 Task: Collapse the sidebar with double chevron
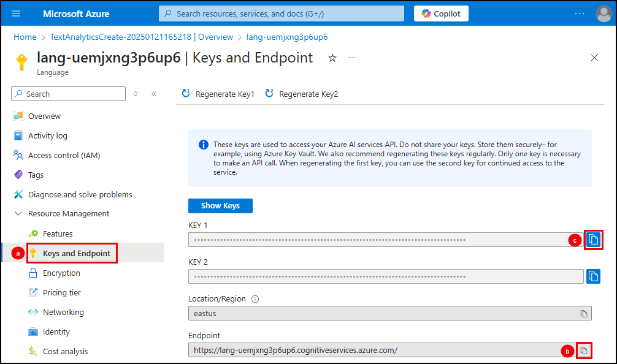coord(154,94)
